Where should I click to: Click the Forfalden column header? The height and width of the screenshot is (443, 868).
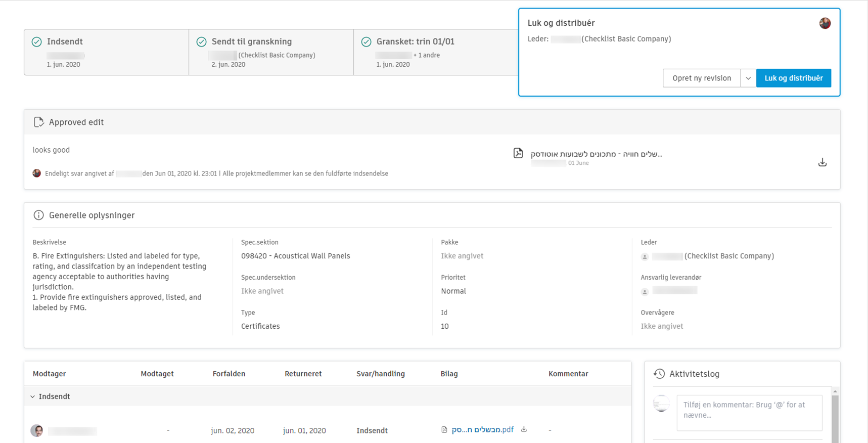[x=229, y=374]
